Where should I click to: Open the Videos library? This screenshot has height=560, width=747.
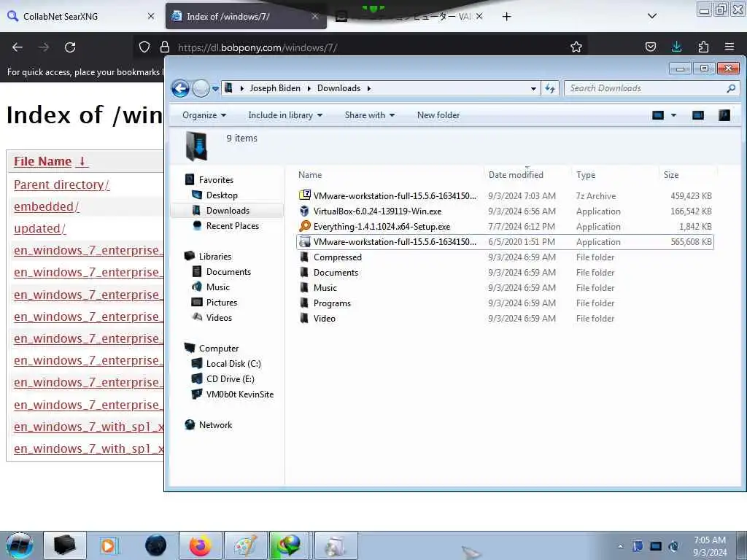(x=219, y=317)
